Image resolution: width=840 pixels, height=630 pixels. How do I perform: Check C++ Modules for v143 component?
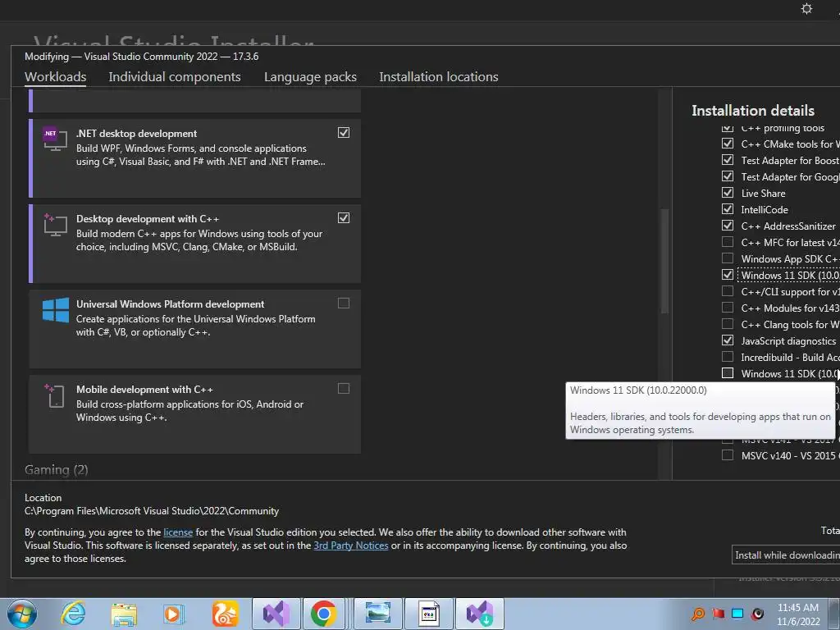[728, 308]
